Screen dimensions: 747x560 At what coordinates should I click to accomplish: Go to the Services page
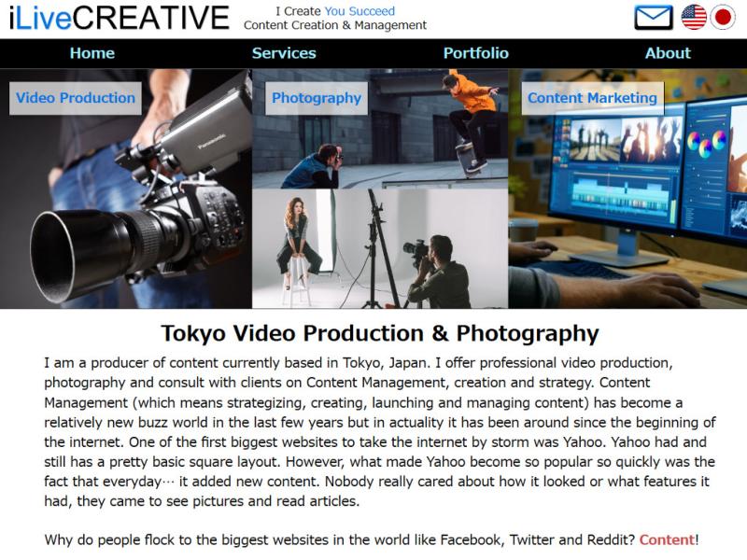coord(284,53)
